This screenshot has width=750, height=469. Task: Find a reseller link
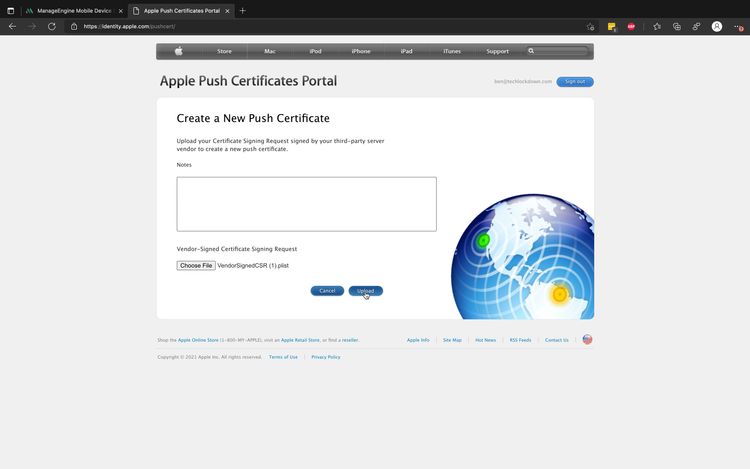(x=350, y=340)
